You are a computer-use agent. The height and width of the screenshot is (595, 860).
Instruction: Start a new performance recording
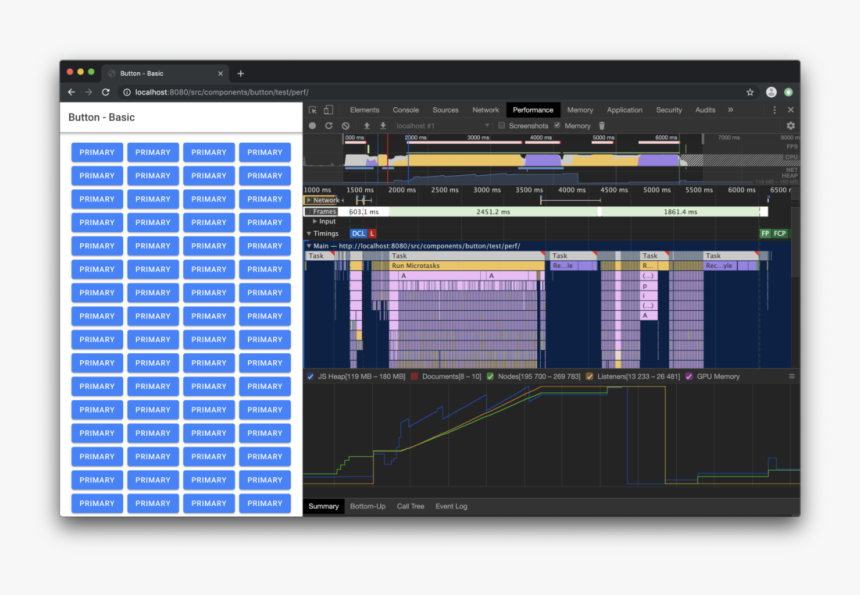(x=313, y=124)
